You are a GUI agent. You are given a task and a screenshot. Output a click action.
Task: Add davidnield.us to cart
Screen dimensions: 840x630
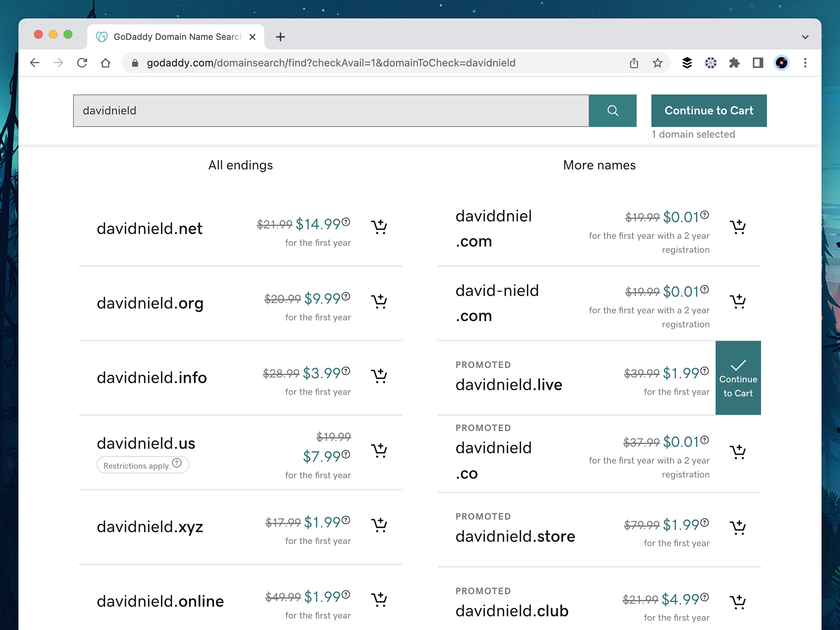[x=379, y=450]
